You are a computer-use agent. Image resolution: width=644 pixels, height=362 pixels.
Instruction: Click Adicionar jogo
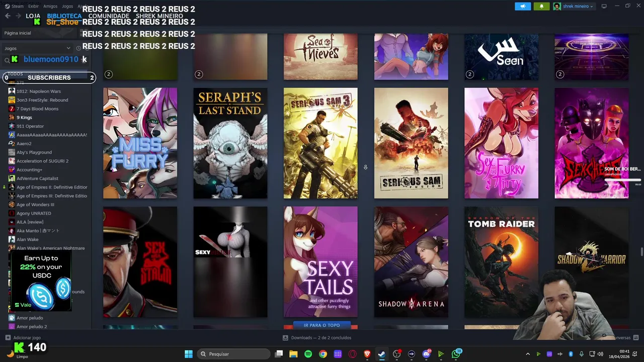click(23, 338)
